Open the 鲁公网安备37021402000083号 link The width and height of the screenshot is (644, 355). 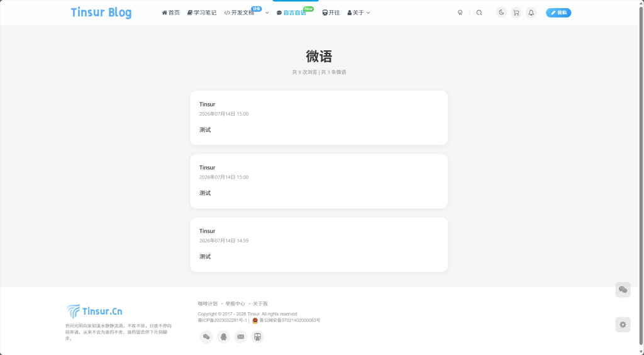coord(289,320)
